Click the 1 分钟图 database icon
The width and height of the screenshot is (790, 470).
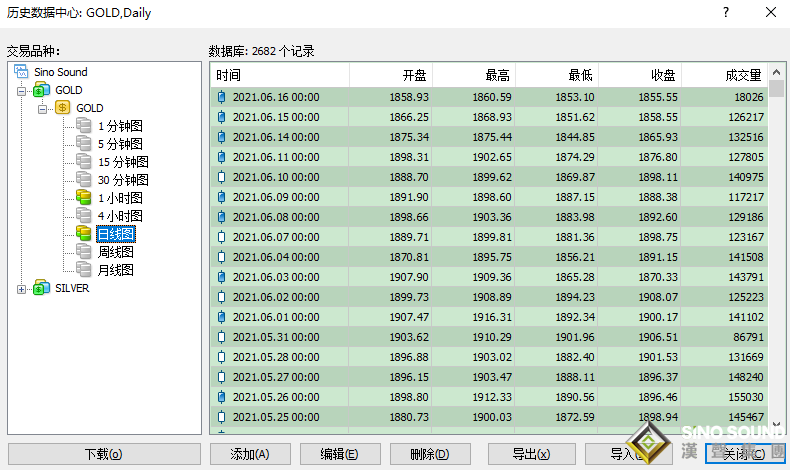84,125
